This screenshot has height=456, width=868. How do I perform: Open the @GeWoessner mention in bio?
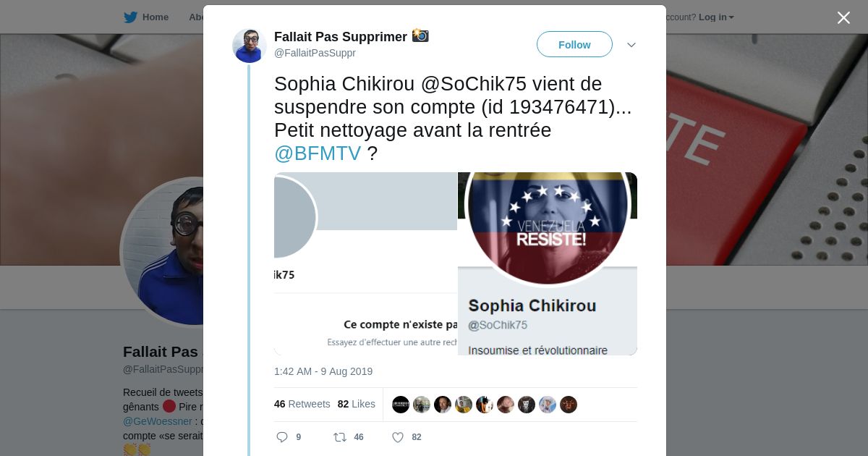click(x=158, y=421)
